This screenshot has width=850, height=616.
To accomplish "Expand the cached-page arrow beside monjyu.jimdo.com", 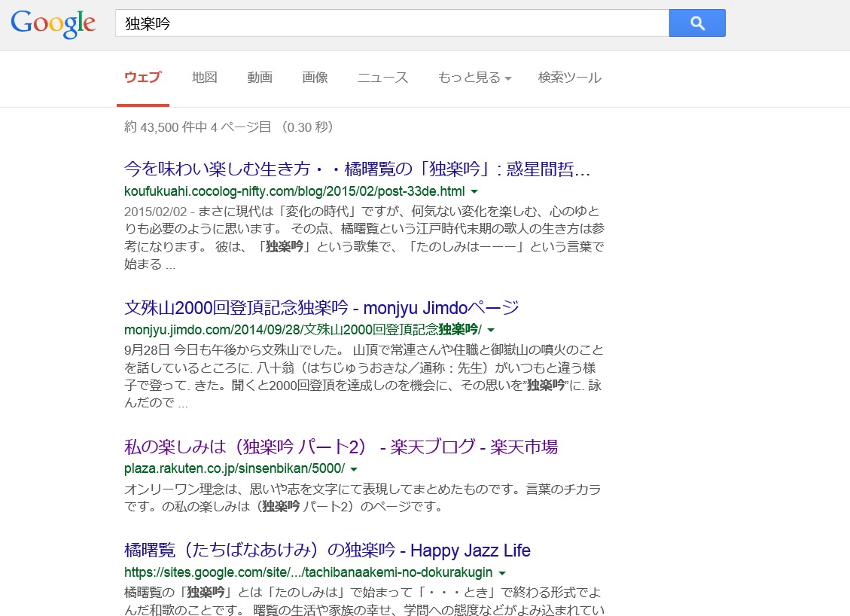I will coord(491,329).
